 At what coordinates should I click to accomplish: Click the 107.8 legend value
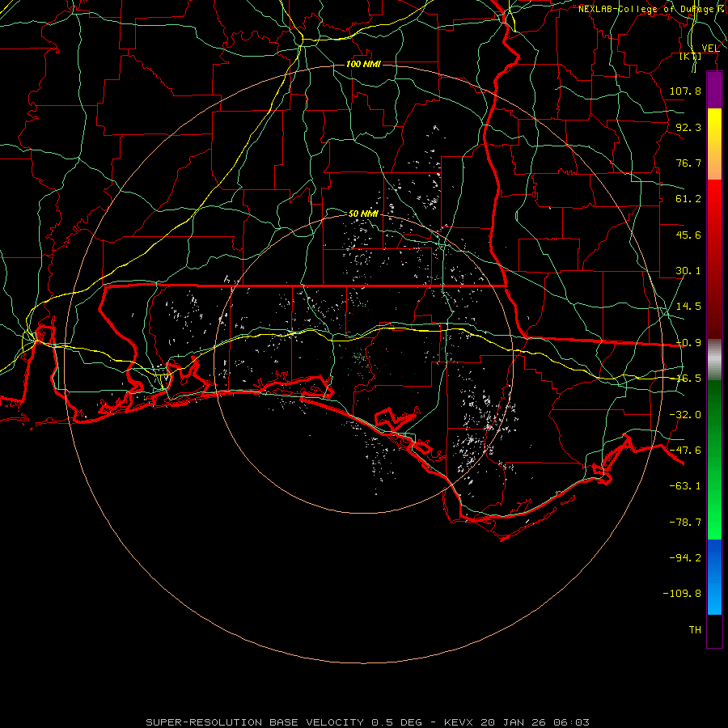tap(685, 91)
